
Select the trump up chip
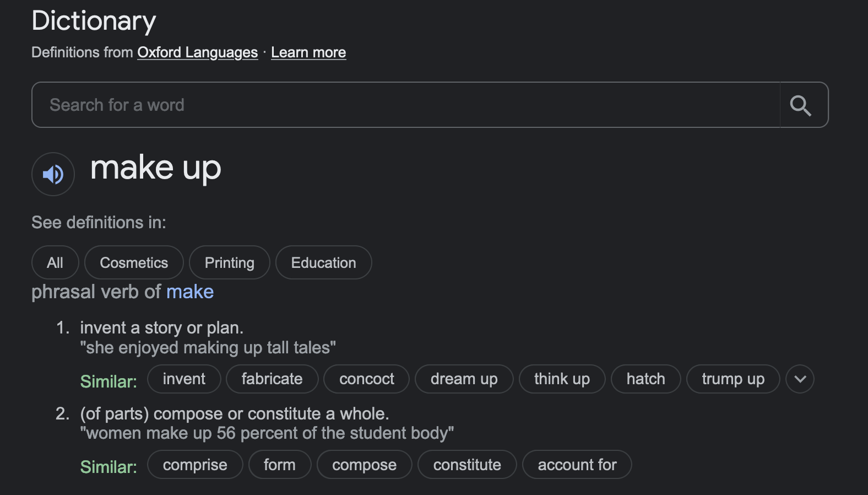click(x=733, y=379)
